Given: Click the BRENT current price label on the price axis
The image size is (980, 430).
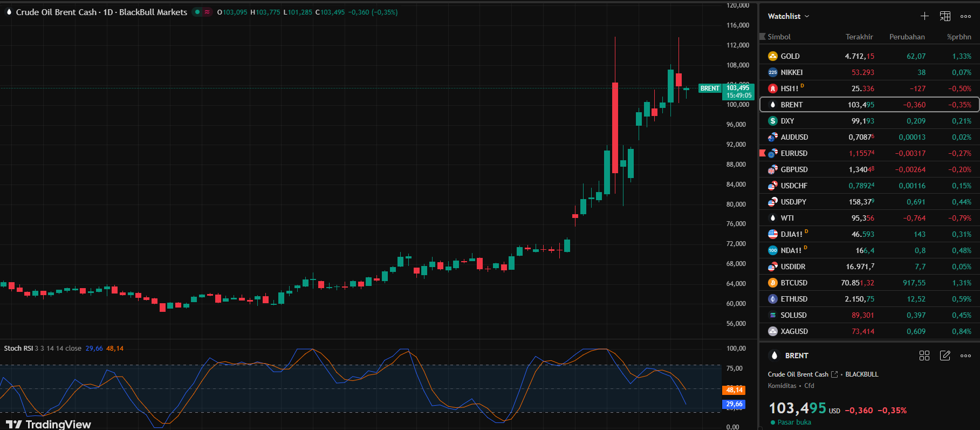Looking at the screenshot, I should [738, 91].
